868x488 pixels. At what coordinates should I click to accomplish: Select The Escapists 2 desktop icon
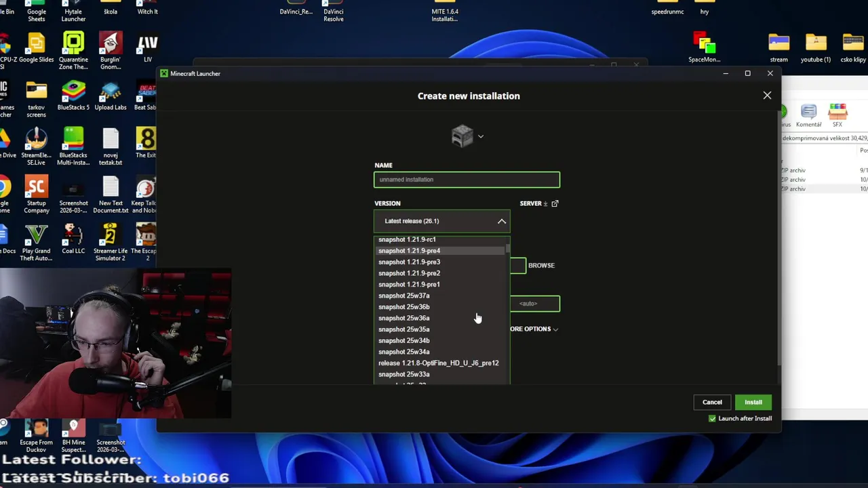pos(144,243)
